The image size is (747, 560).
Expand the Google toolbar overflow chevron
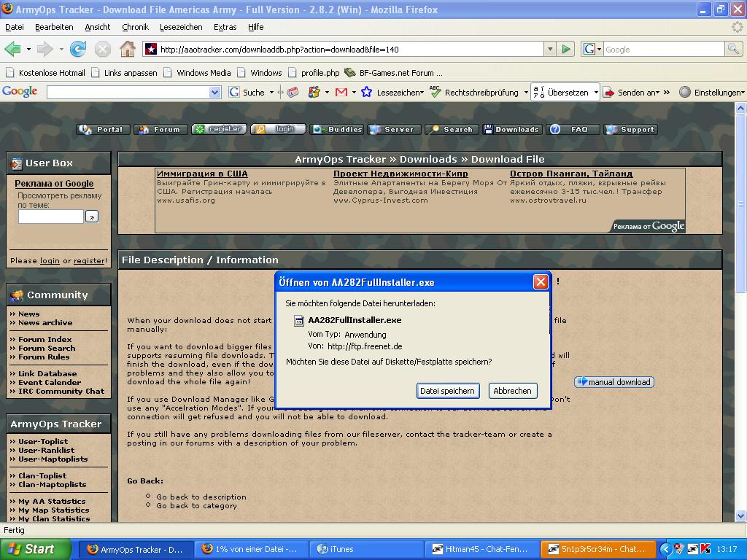667,93
